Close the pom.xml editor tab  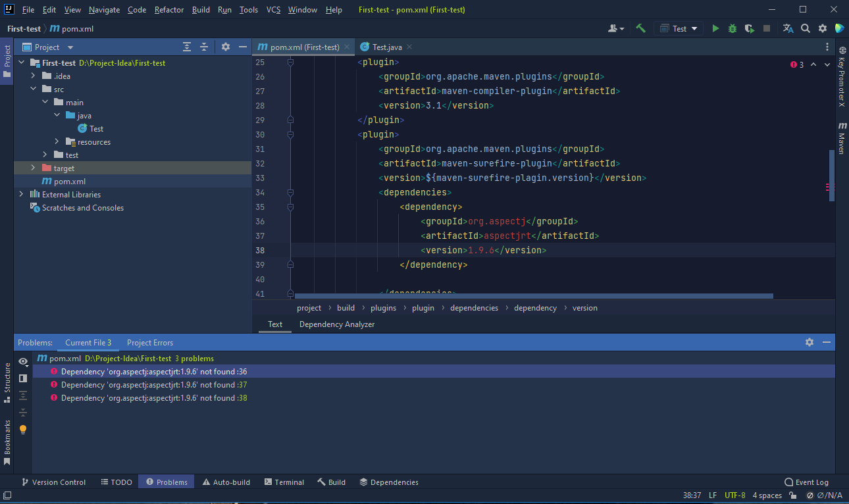(347, 47)
